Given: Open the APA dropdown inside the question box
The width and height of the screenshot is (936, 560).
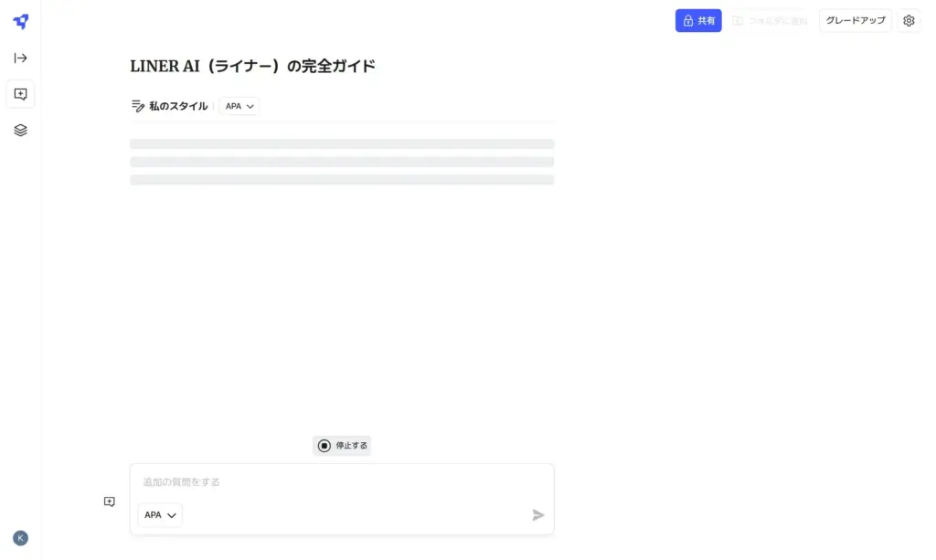Looking at the screenshot, I should tap(160, 514).
